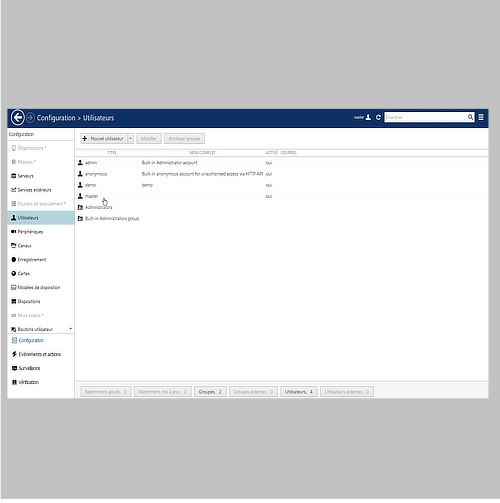Click the refresh icon in header
Screen dimensions: 500x503
(x=378, y=117)
